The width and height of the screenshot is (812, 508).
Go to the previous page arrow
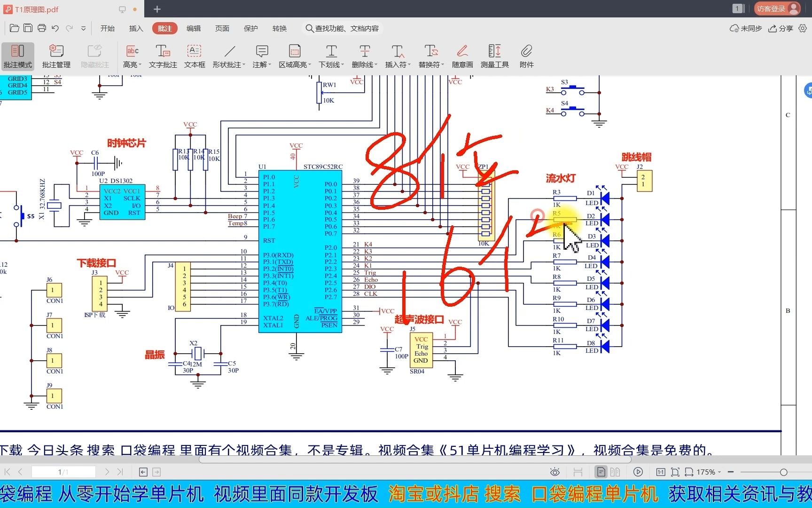(20, 472)
